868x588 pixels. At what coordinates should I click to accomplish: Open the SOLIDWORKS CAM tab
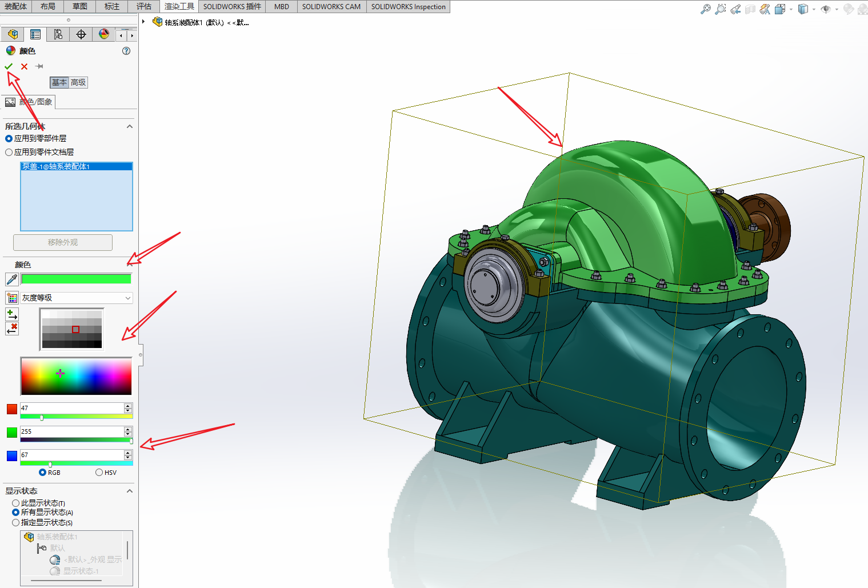coord(331,6)
